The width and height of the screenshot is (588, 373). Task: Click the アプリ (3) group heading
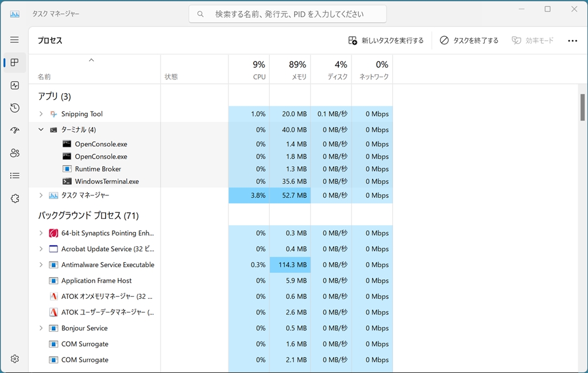point(55,97)
